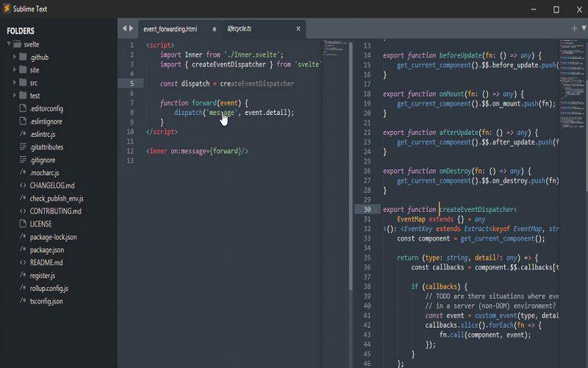Expand the src folder arrow
Image resolution: width=588 pixels, height=368 pixels.
pyautogui.click(x=15, y=82)
